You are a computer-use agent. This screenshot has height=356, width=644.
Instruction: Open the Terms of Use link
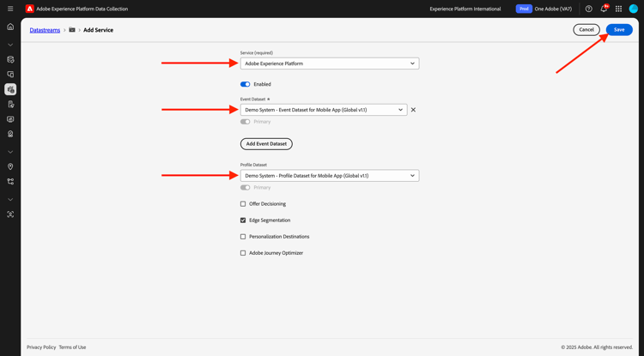tap(72, 347)
